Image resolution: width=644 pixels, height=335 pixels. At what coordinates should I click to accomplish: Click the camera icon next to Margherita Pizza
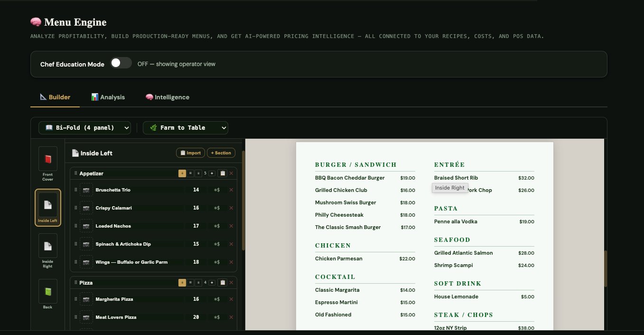tap(86, 299)
